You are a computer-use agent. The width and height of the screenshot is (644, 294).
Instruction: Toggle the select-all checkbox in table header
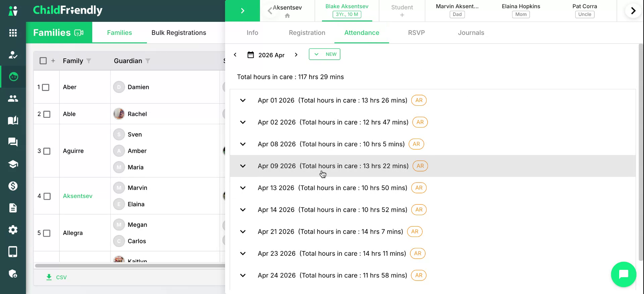click(x=43, y=61)
